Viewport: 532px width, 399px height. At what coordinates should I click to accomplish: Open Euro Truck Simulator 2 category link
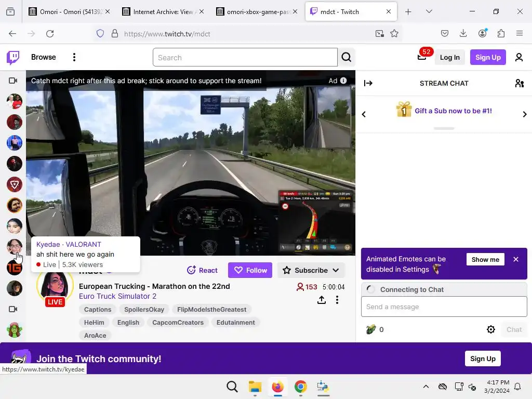point(118,296)
